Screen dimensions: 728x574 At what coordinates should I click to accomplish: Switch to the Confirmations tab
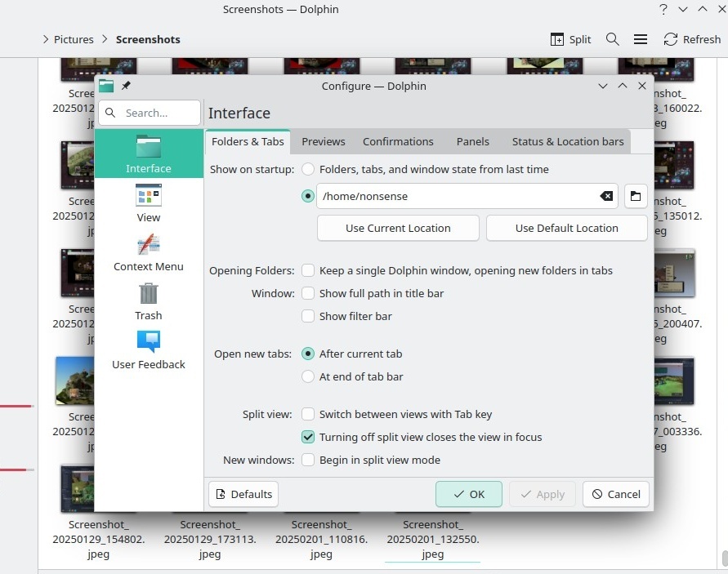pyautogui.click(x=398, y=141)
